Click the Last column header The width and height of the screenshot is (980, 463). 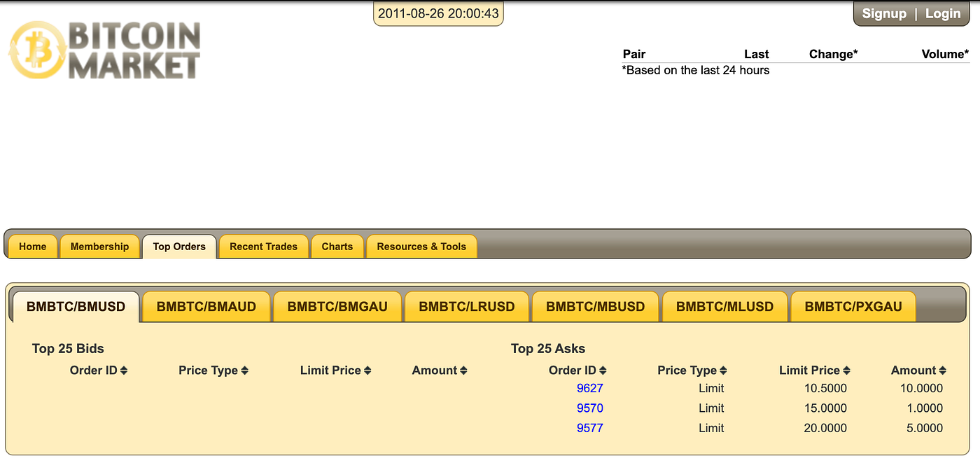point(757,54)
